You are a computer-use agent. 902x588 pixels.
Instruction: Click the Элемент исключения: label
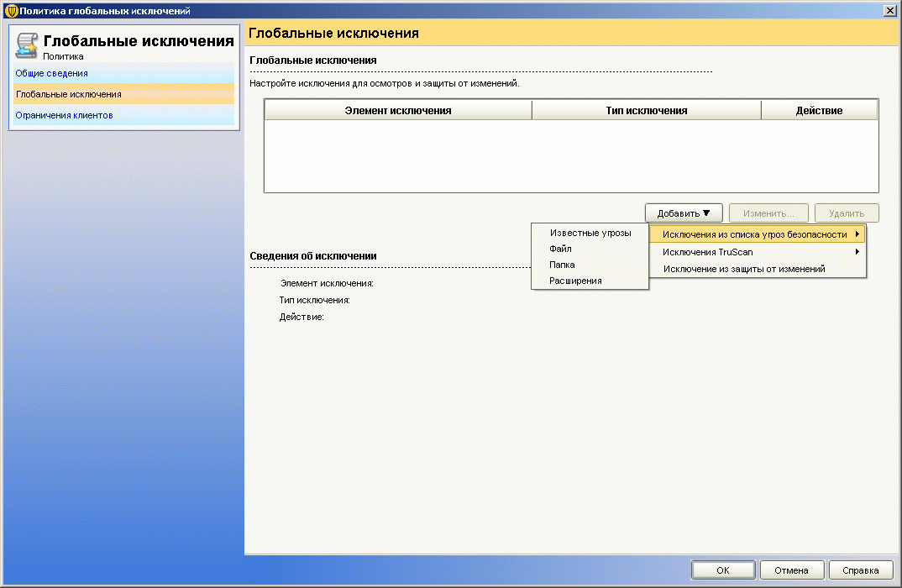pos(327,283)
